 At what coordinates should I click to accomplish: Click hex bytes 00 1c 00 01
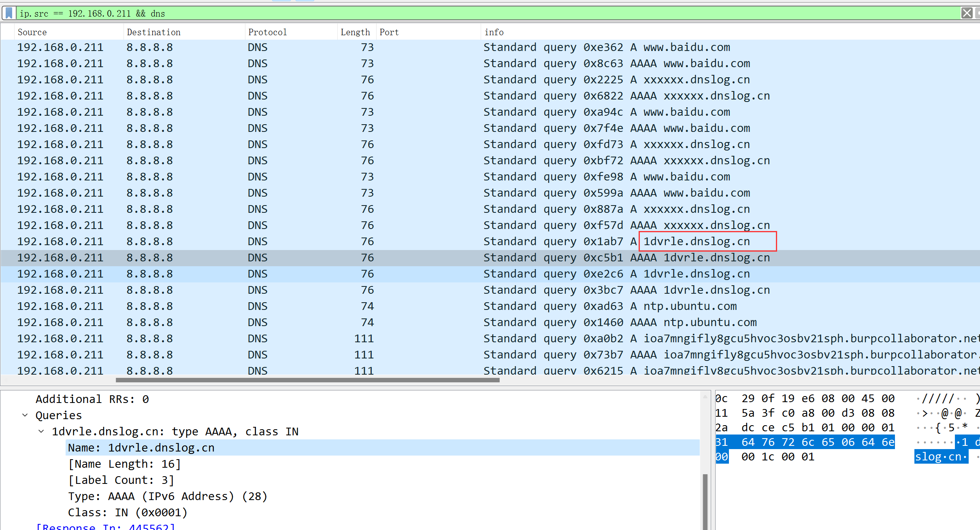778,457
